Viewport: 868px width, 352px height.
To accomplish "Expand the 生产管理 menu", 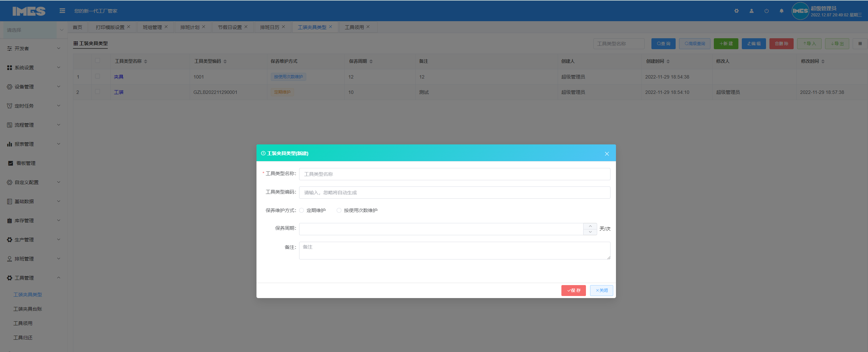I will tap(33, 240).
